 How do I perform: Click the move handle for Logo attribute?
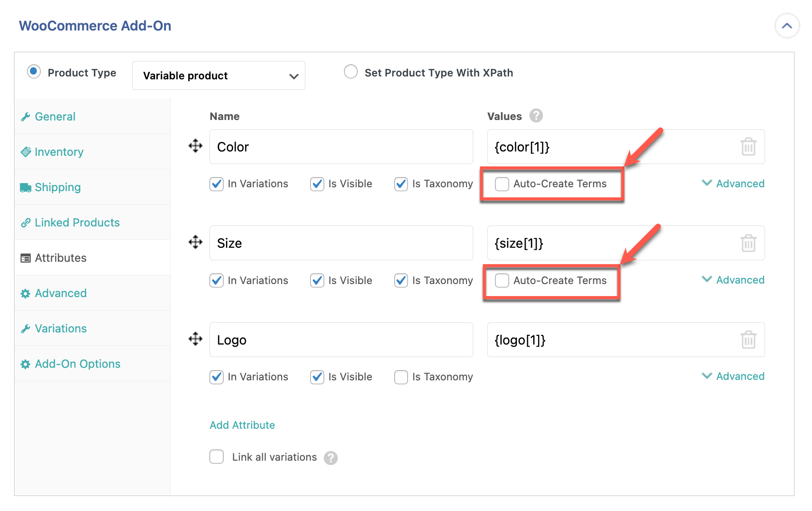pyautogui.click(x=195, y=339)
